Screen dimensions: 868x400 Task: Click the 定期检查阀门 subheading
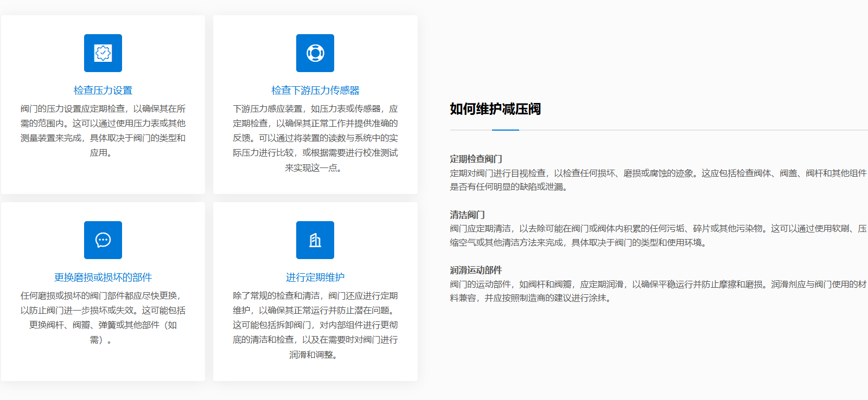coord(476,159)
